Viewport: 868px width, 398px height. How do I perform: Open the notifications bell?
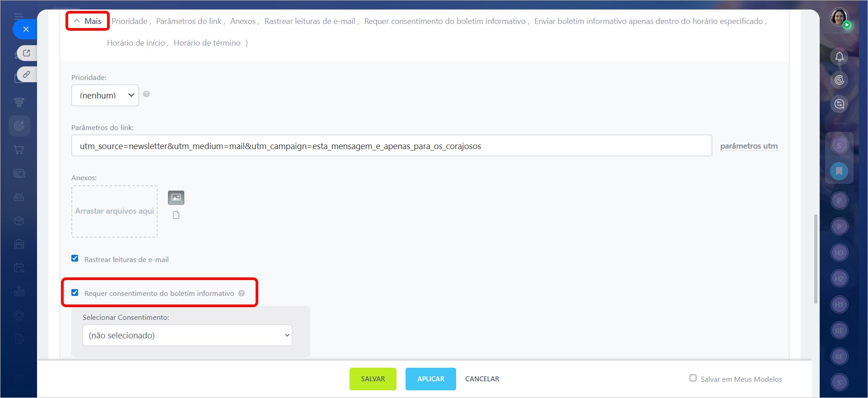(x=839, y=56)
